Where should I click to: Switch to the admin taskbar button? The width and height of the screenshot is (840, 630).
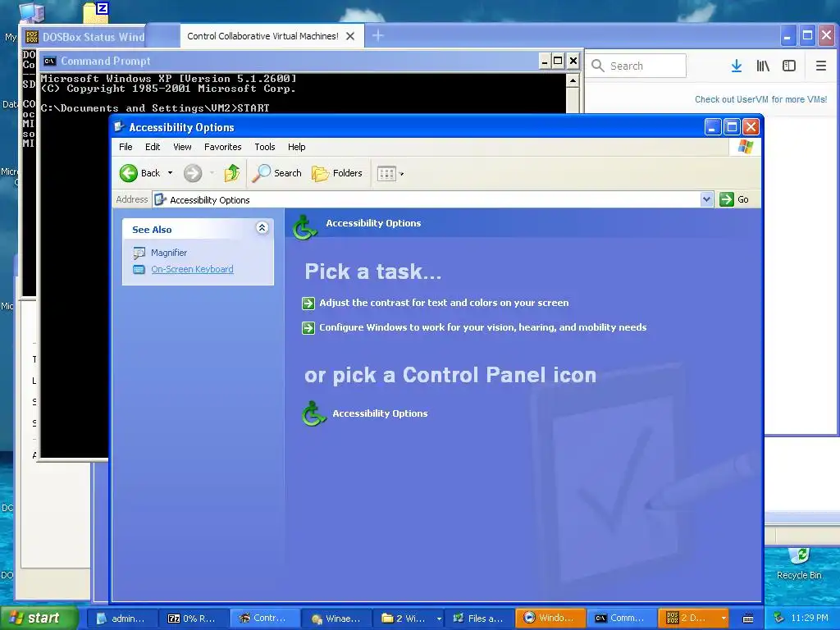121,619
